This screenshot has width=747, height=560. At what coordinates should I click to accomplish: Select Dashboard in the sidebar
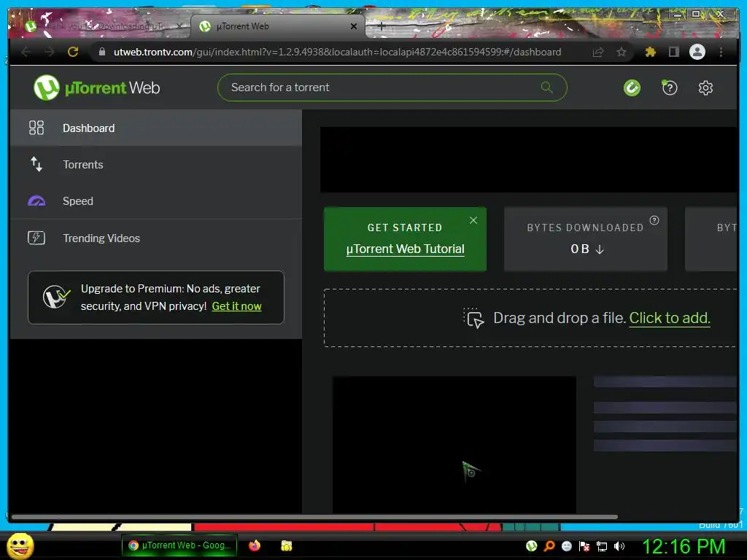tap(156, 128)
